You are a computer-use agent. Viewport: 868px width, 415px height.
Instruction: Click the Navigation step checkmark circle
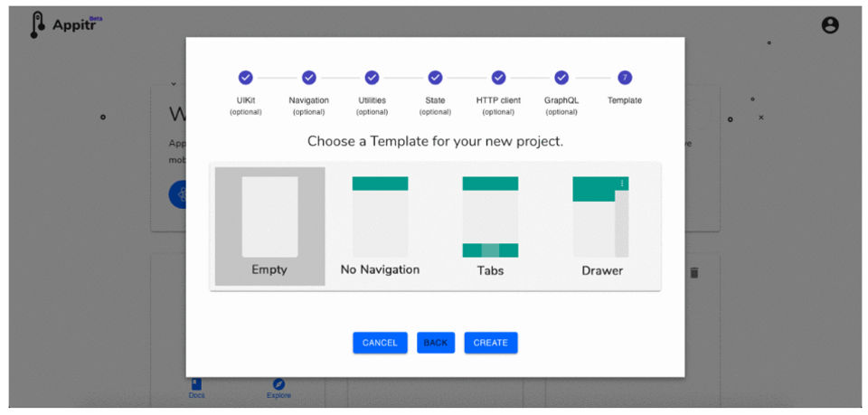[309, 78]
